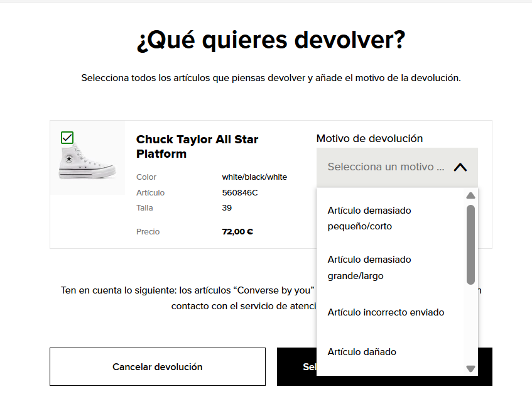
Task: Choose 'Artículo incorrecto enviado' reason
Action: [391, 312]
